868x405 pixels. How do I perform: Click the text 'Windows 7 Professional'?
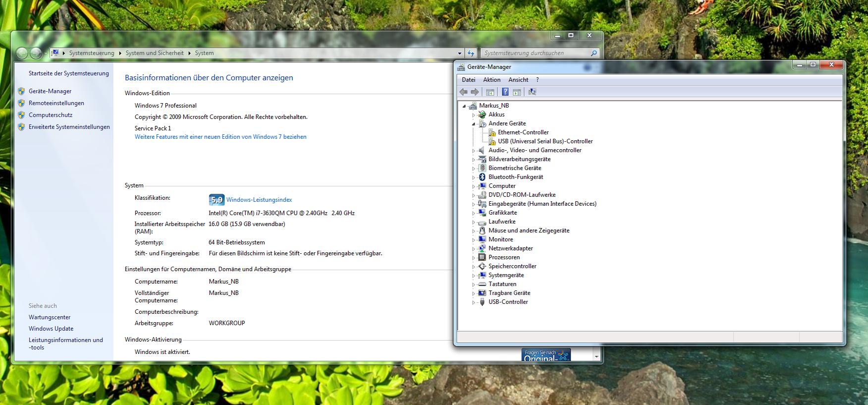(165, 106)
